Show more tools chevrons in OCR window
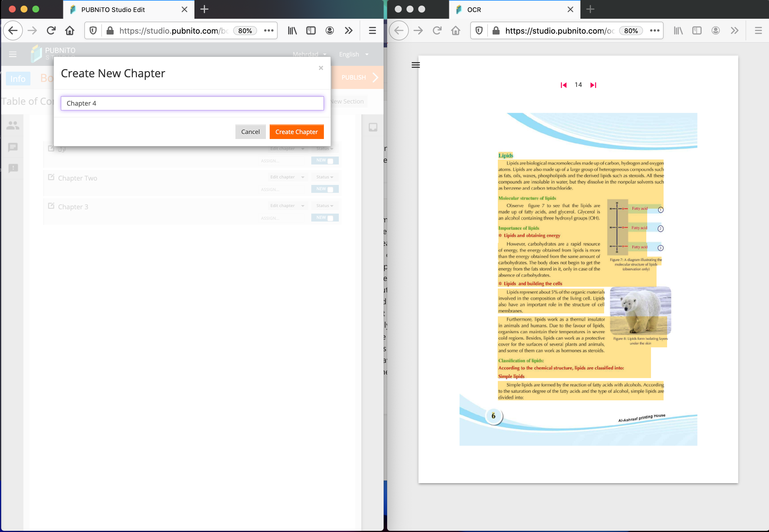 pos(734,31)
